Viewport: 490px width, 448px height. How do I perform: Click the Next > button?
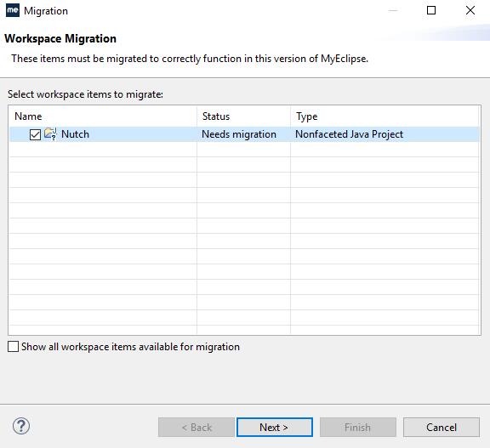pyautogui.click(x=275, y=427)
